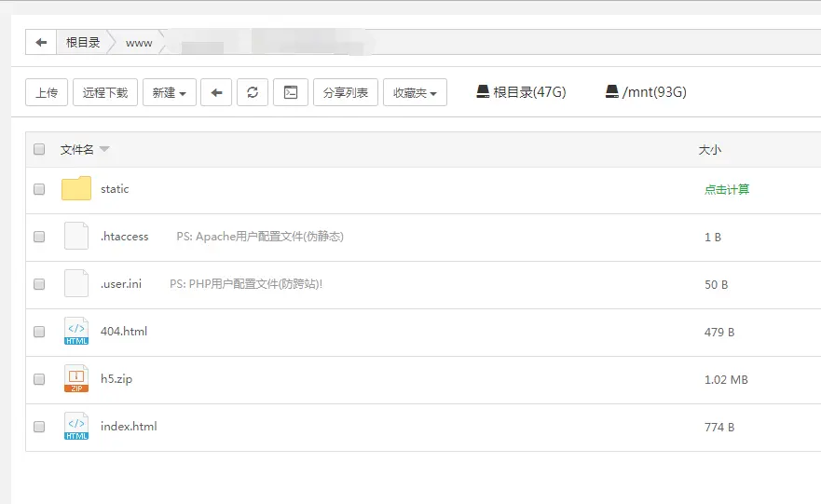821x504 pixels.
Task: Click 点击计算 to calculate folder size
Action: coord(727,189)
